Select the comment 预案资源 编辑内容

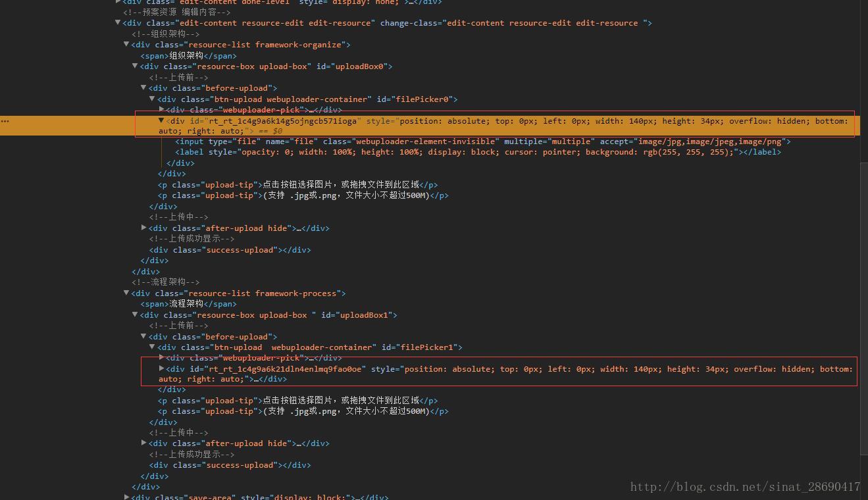(177, 12)
